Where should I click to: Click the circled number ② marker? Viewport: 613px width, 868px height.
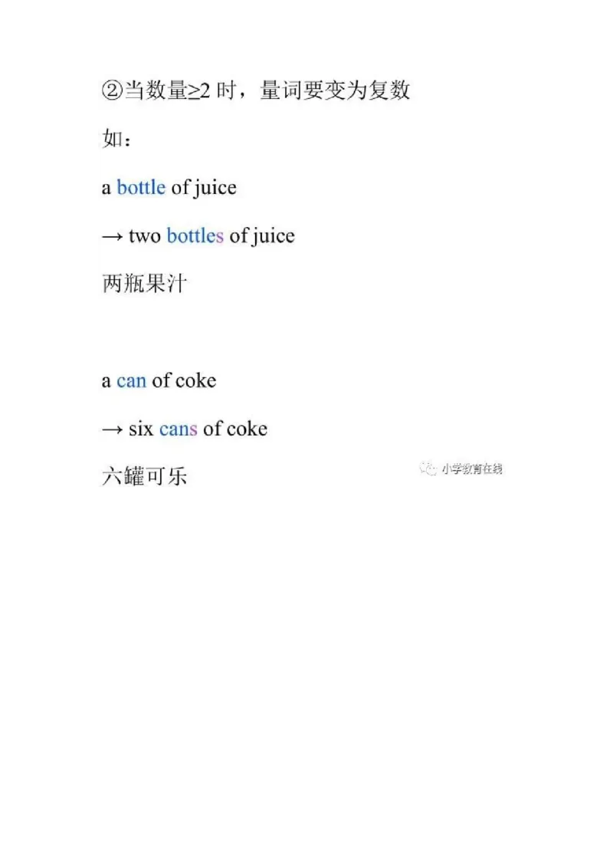point(112,90)
